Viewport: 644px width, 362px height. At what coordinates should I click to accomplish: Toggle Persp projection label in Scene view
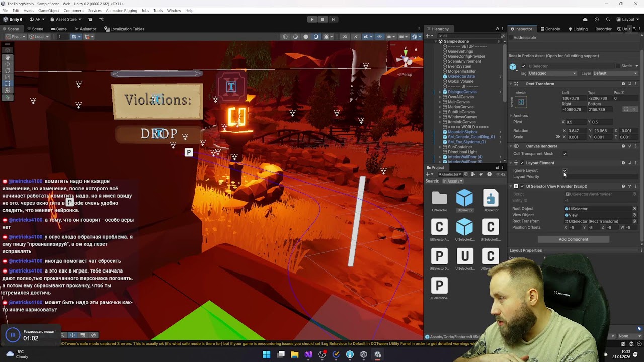coord(405,74)
